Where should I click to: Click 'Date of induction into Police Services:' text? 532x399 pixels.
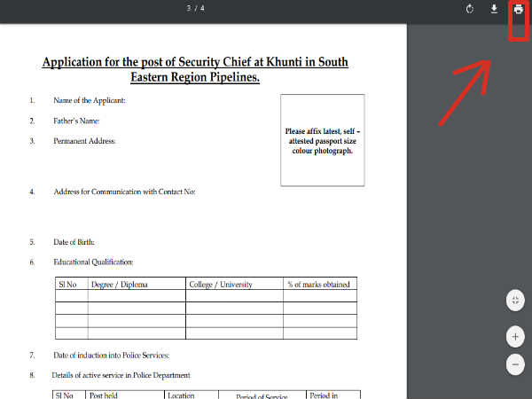tap(112, 356)
